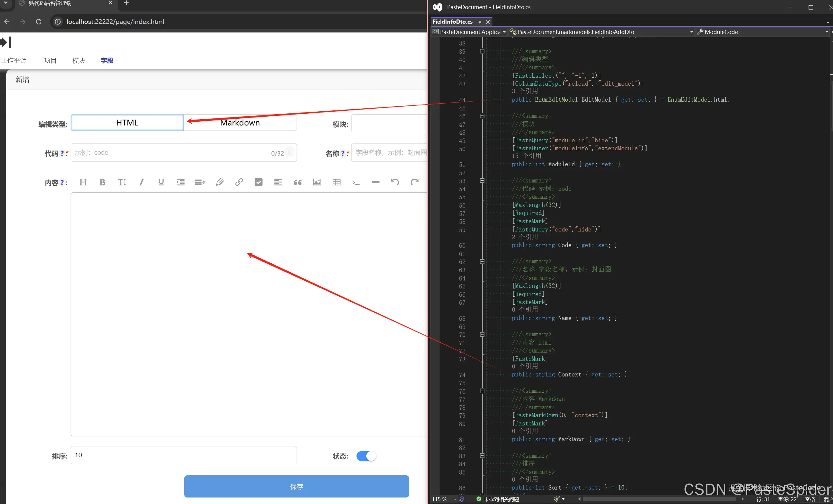The image size is (833, 504).
Task: Click the quote block icon
Action: (297, 182)
